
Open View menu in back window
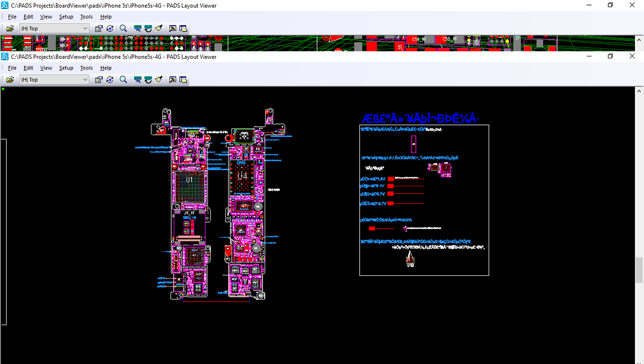click(x=46, y=17)
